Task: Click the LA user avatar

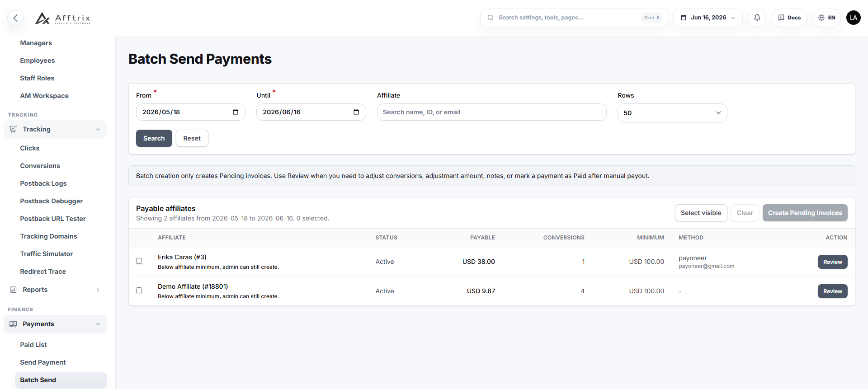Action: coord(853,18)
